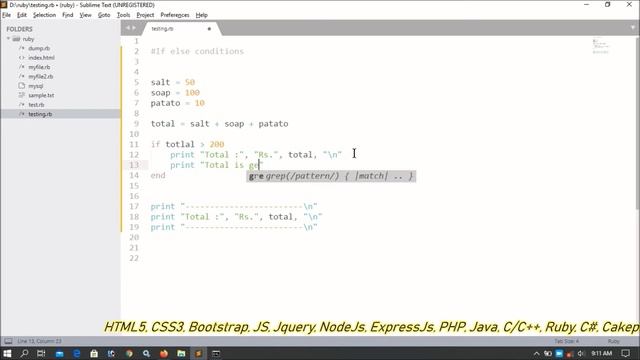The width and height of the screenshot is (640, 360).
Task: Open the Project menu
Action: coord(145,15)
